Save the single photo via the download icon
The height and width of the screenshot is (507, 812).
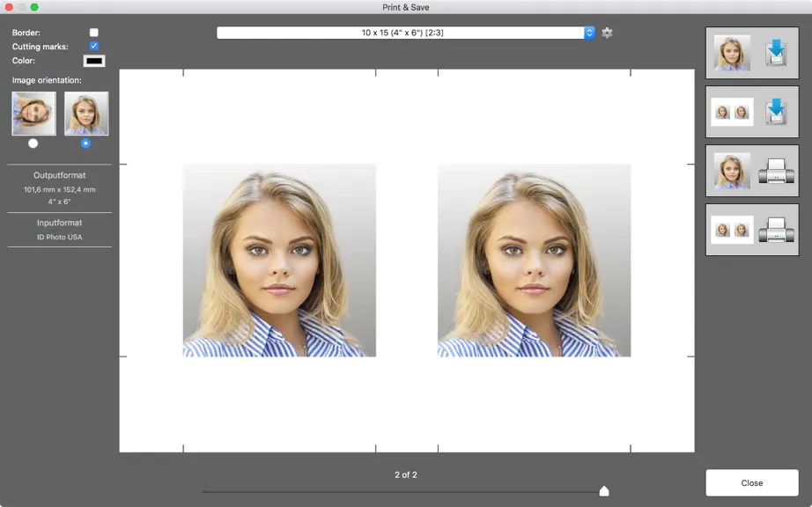776,53
